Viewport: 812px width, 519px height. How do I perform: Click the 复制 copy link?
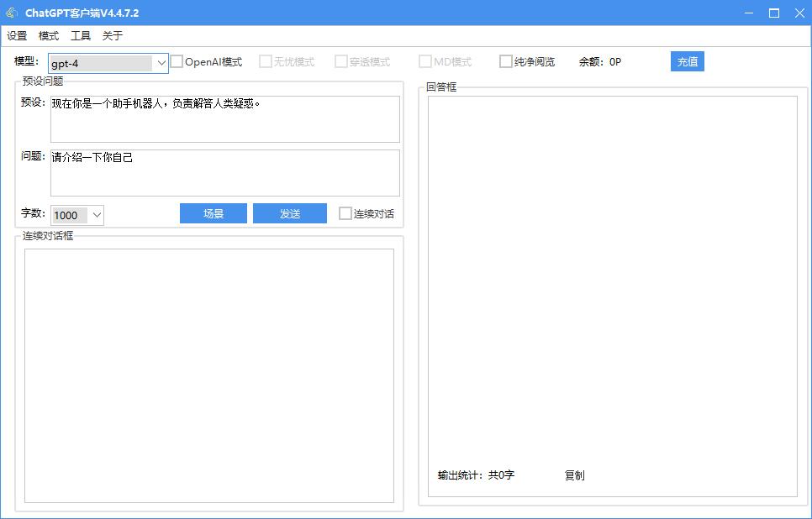(x=574, y=475)
